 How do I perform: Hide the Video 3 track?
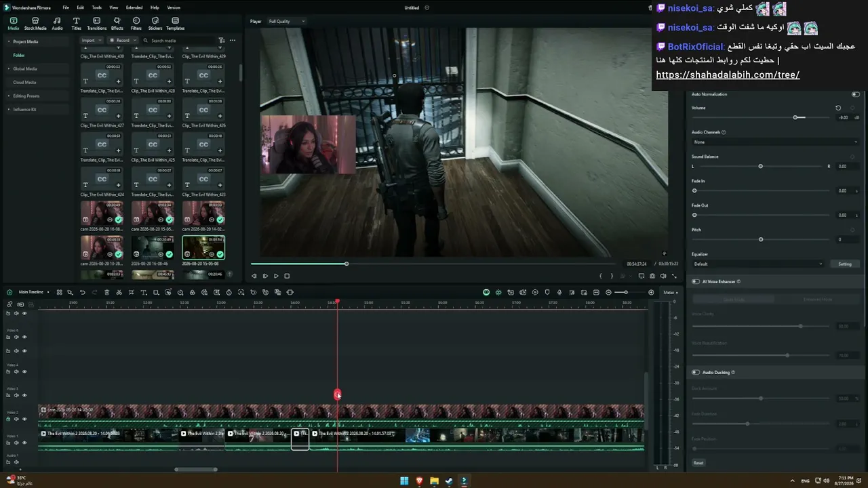(x=24, y=395)
